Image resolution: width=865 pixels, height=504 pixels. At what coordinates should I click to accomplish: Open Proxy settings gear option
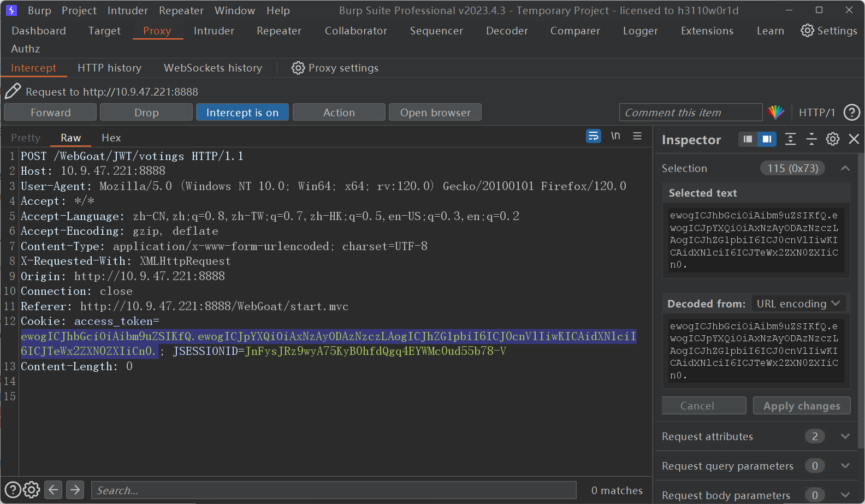click(x=335, y=68)
